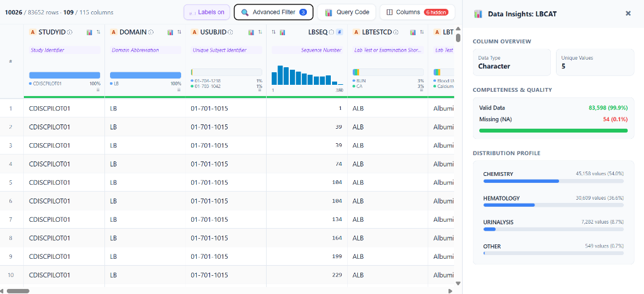Click the Unique Values card

(595, 62)
